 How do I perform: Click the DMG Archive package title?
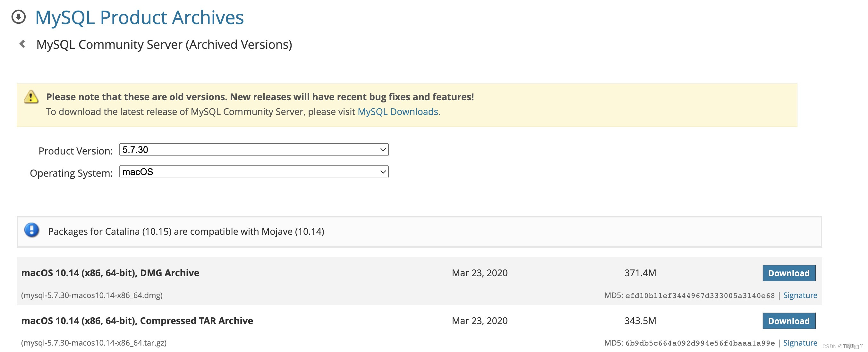pos(110,273)
